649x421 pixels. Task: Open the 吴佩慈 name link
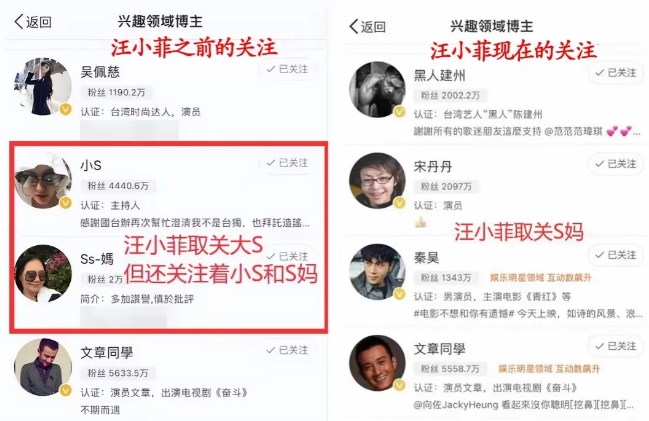(100, 72)
